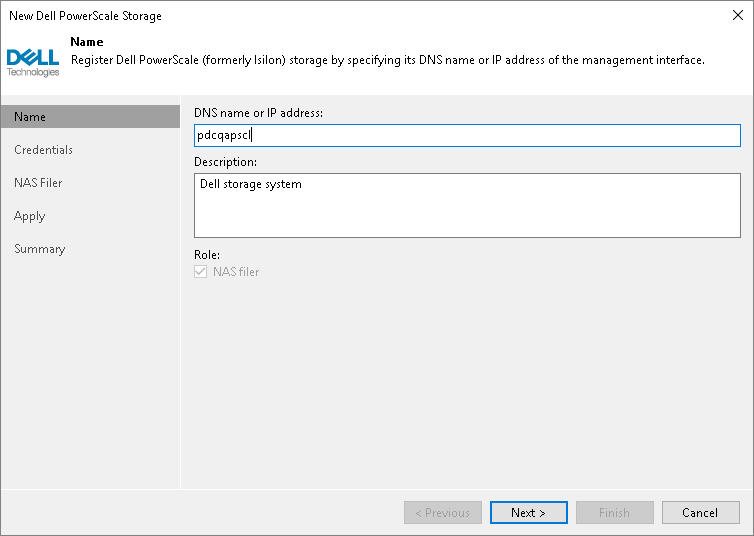The width and height of the screenshot is (754, 536).
Task: Close the New Dell PowerScale Storage dialog
Action: 738,15
